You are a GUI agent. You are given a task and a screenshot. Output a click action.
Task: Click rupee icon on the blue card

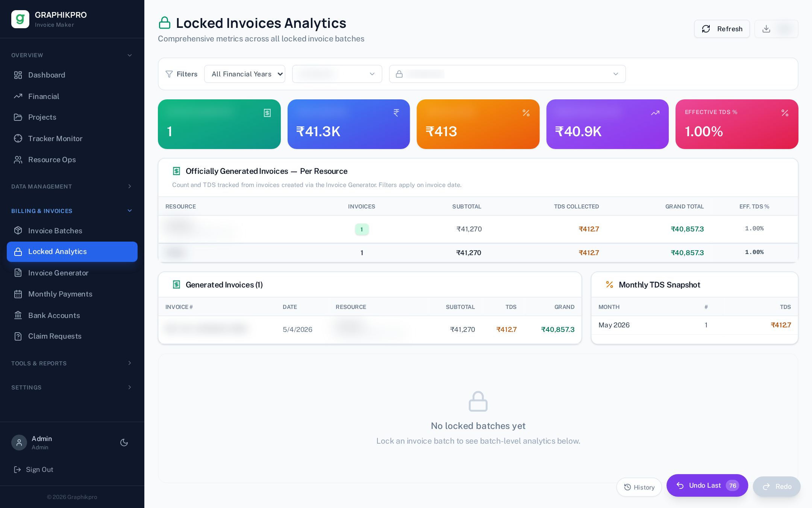(396, 113)
